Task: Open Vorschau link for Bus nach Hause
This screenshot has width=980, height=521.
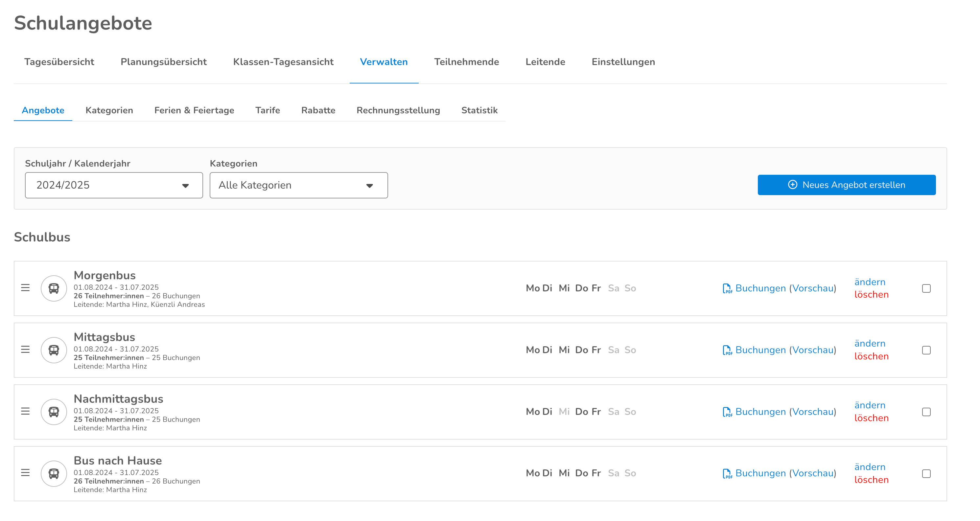Action: pos(813,473)
